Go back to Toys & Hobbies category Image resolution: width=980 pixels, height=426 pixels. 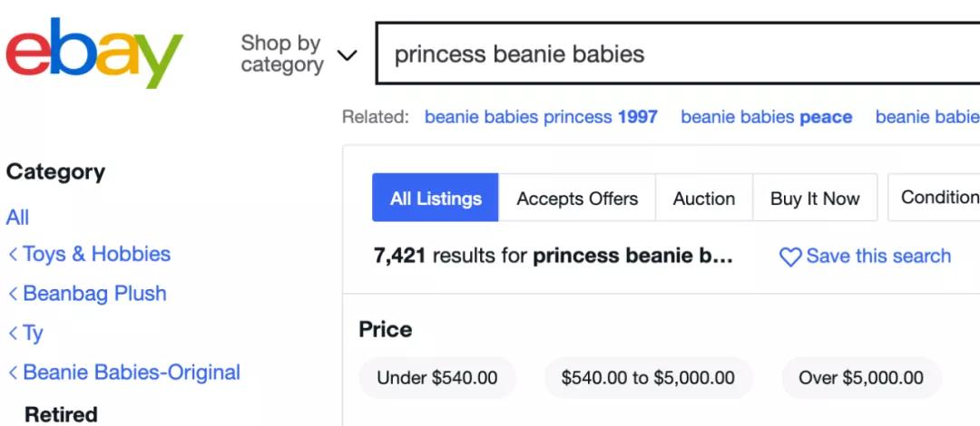click(x=96, y=254)
